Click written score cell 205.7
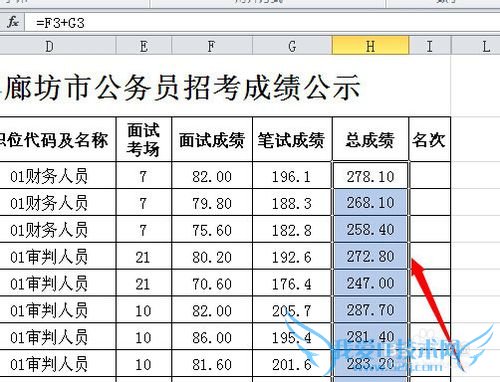Image resolution: width=500 pixels, height=382 pixels. pos(292,310)
